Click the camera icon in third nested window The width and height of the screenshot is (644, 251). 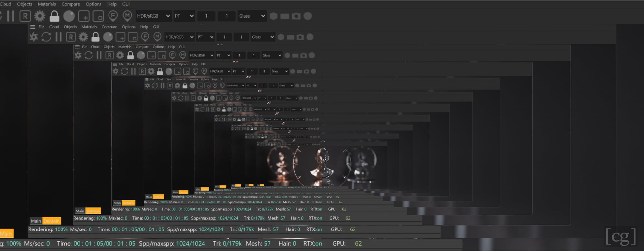click(x=303, y=55)
